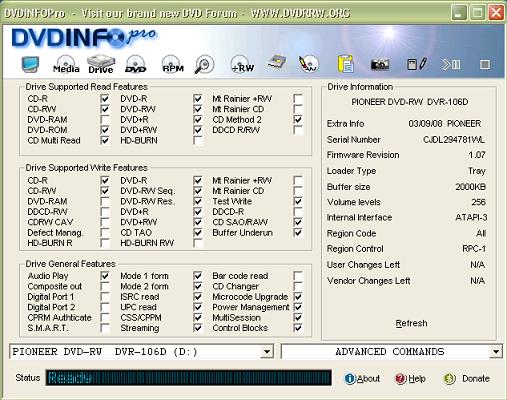Screen dimensions: 507x400
Task: Click the Donate link text
Action: tap(476, 379)
